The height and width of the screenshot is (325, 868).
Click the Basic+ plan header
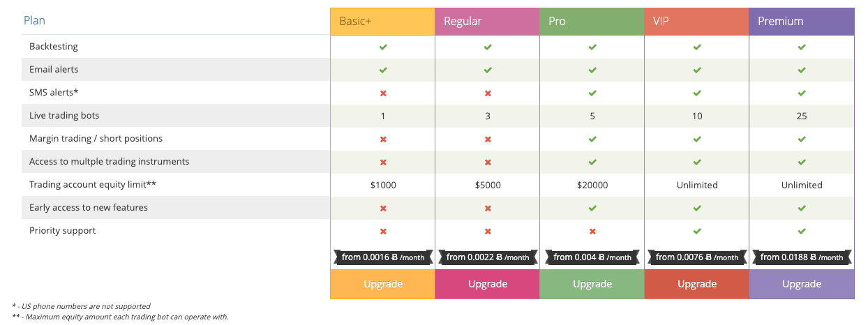coord(382,21)
